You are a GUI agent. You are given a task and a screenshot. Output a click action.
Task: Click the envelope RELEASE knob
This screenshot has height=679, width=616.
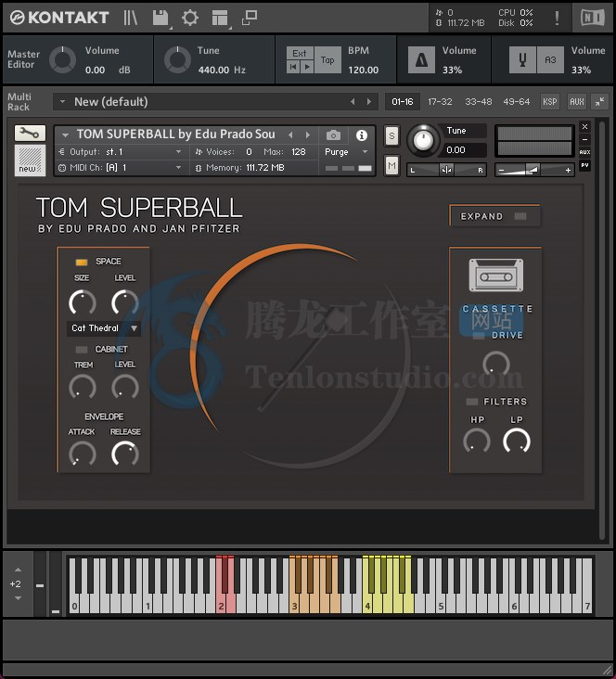[x=125, y=454]
